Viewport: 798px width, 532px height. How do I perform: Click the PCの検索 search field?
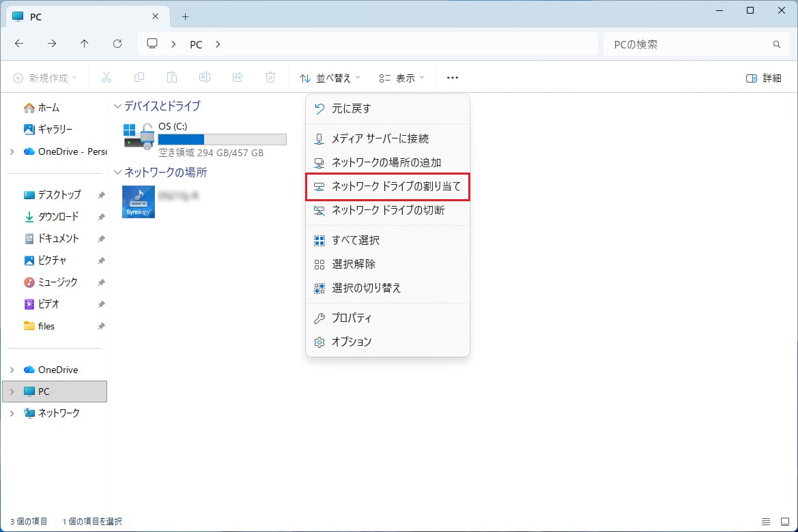coord(689,44)
